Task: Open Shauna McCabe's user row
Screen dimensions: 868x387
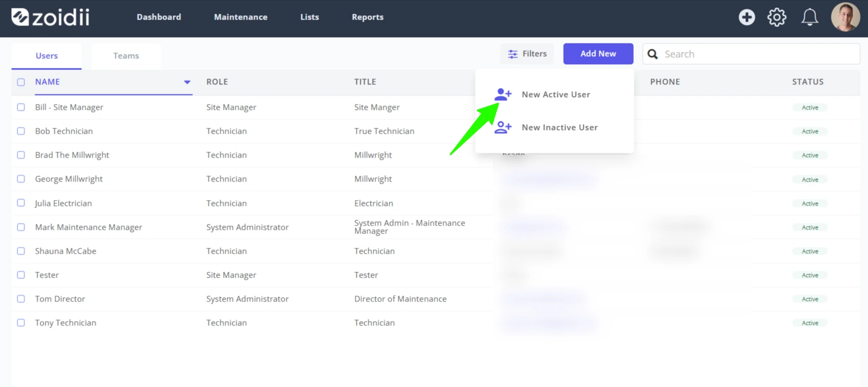Action: tap(436, 251)
